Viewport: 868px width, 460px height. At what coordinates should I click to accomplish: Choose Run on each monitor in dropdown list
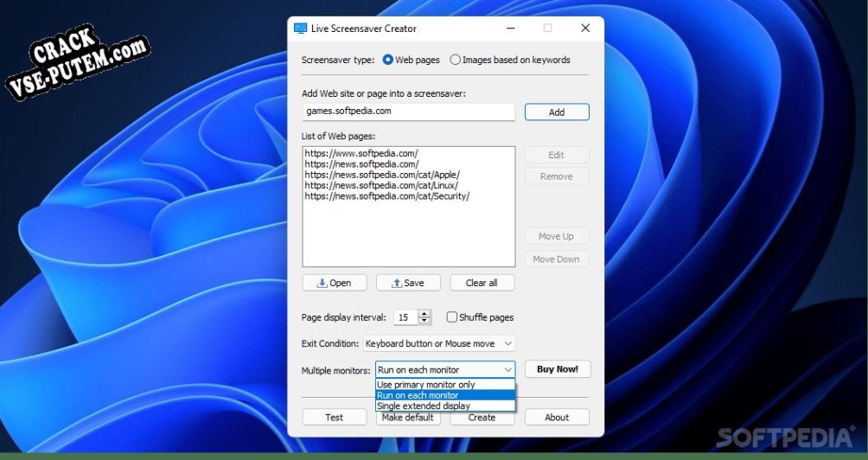445,395
